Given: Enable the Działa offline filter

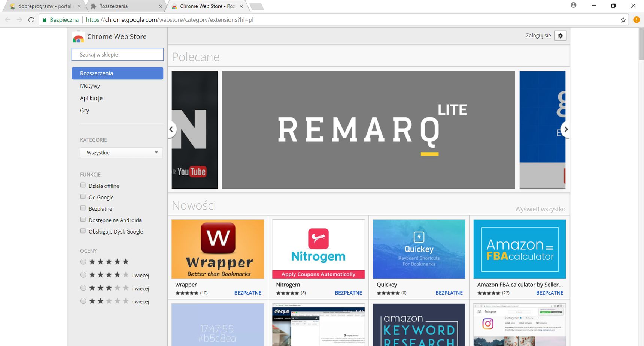Looking at the screenshot, I should pos(83,185).
